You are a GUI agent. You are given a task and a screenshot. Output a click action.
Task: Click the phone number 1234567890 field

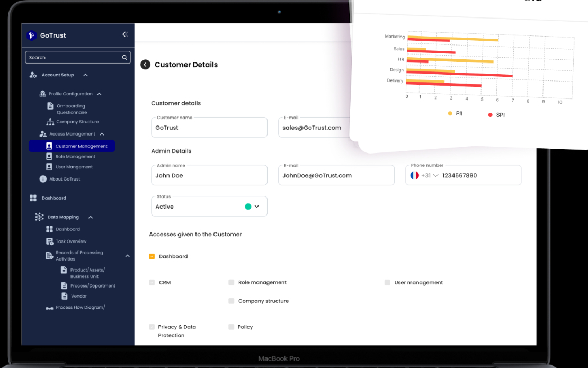pos(464,175)
